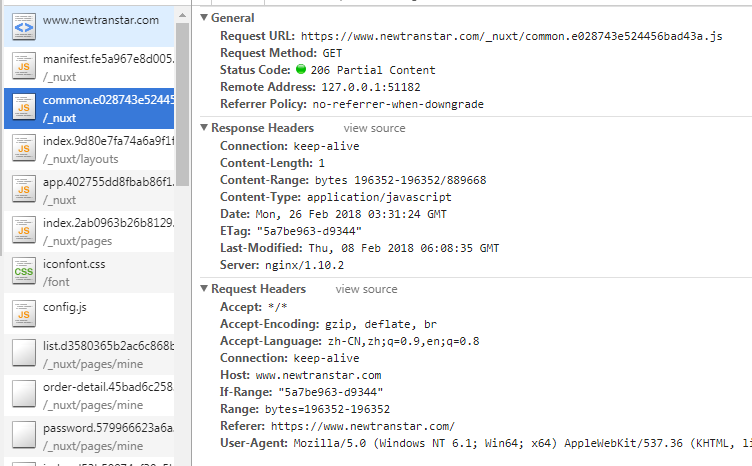Click the JS icon next to app.402755dd8fbab86f1

[x=24, y=190]
